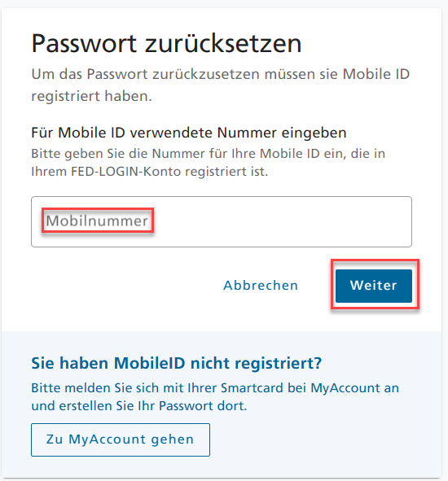Select the blue Weiter button
Screen dimensions: 448x481
click(x=374, y=286)
